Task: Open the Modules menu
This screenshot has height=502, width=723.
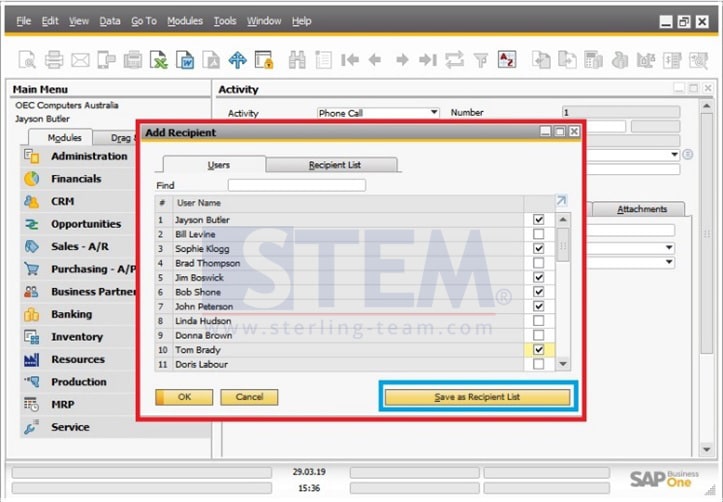Action: pos(185,21)
